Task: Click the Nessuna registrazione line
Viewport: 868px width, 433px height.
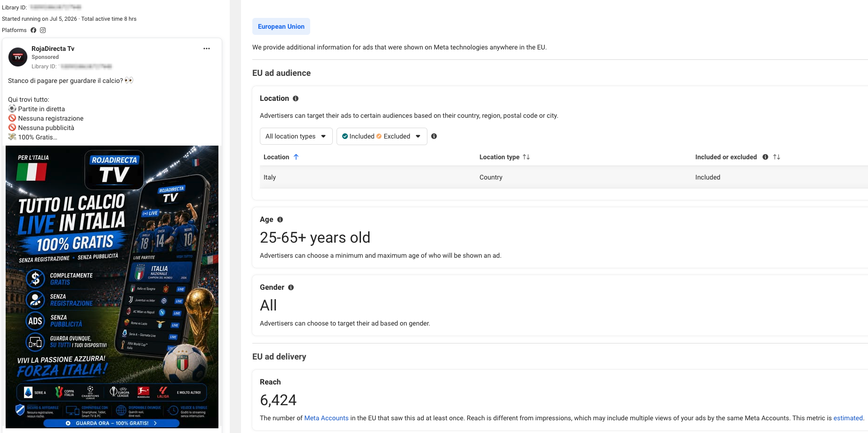Action: pyautogui.click(x=46, y=118)
